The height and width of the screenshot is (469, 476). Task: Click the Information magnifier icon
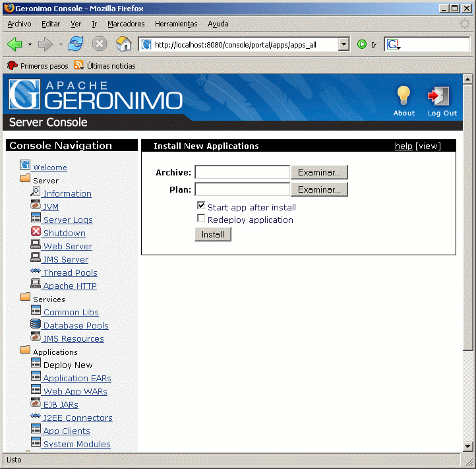coord(35,192)
